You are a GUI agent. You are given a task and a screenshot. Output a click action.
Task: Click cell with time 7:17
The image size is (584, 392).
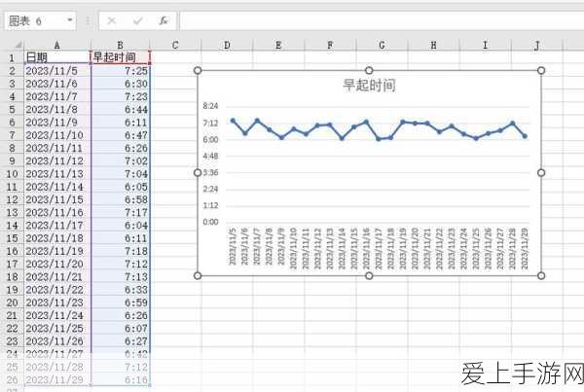(x=121, y=212)
